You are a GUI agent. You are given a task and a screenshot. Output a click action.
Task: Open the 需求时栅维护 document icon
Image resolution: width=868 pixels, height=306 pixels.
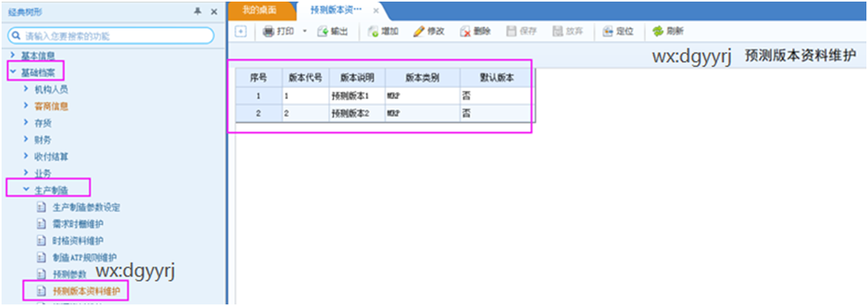(x=40, y=224)
